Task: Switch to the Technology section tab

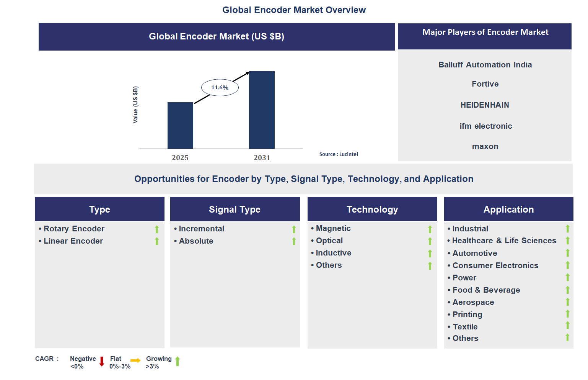Action: click(372, 209)
